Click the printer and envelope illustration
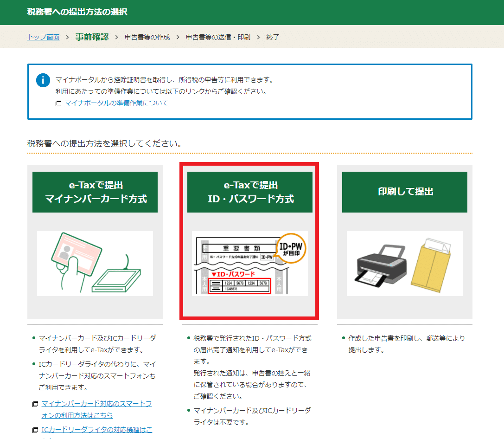This screenshot has height=439, width=504. 405,264
